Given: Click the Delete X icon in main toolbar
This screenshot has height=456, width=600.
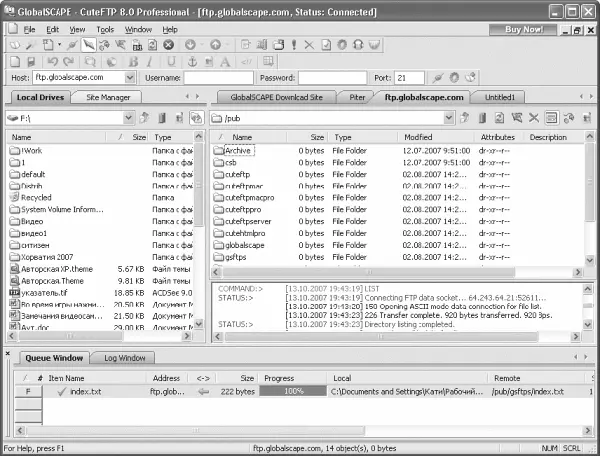Looking at the screenshot, I should click(309, 45).
